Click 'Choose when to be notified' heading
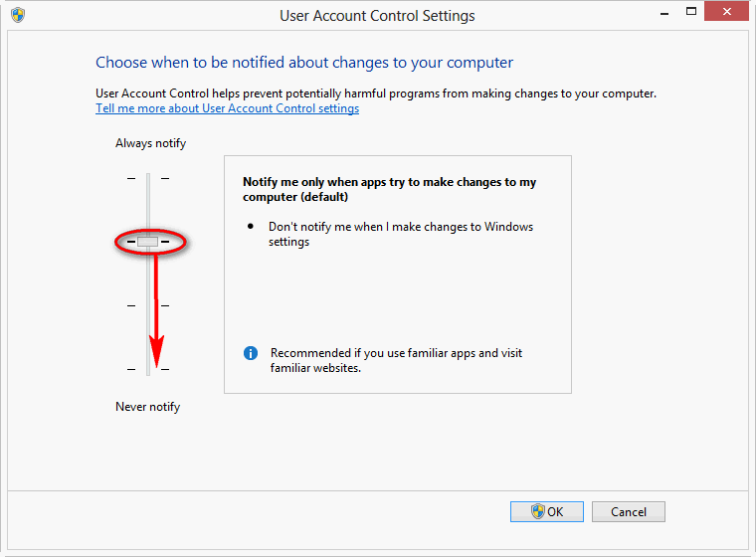 pyautogui.click(x=304, y=63)
